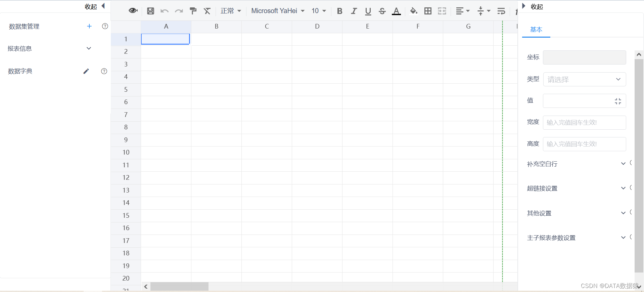
Task: Expand the 报表信息 section
Action: [x=89, y=48]
